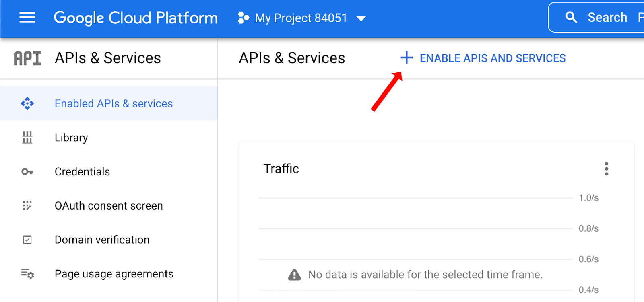The height and width of the screenshot is (302, 644).
Task: Click the Library icon
Action: point(27,138)
